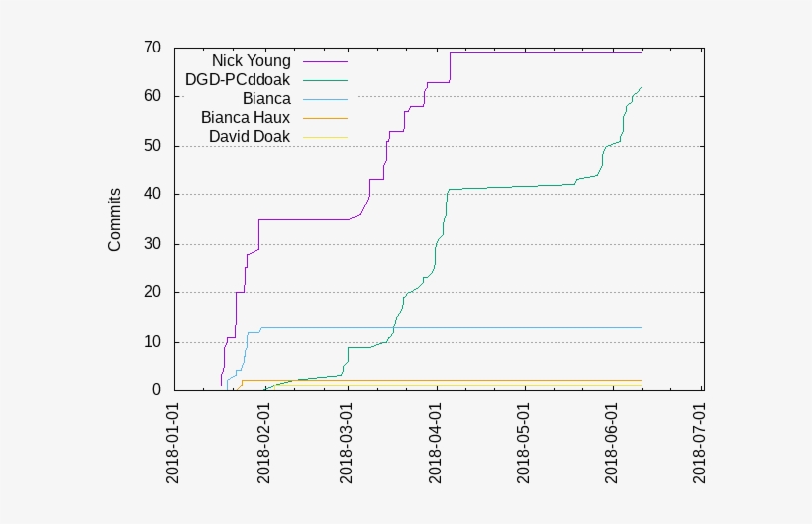
Task: Click the 0 y-axis tick label
Action: (156, 390)
